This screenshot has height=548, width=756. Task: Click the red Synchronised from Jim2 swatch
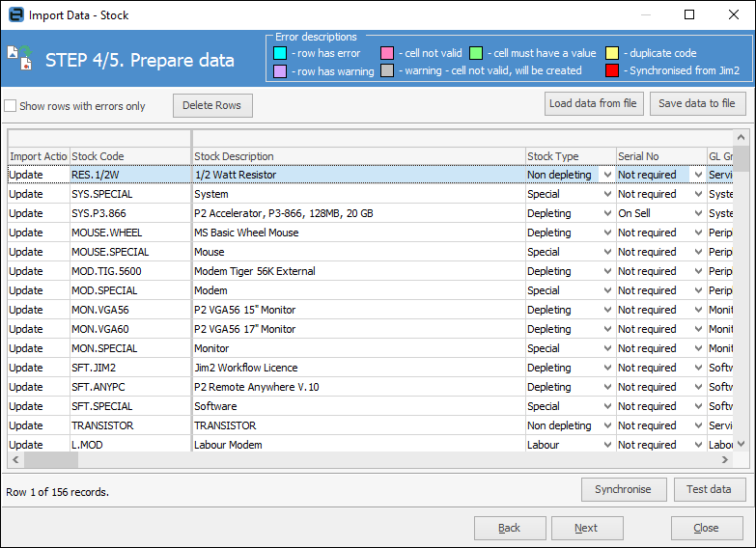(612, 70)
